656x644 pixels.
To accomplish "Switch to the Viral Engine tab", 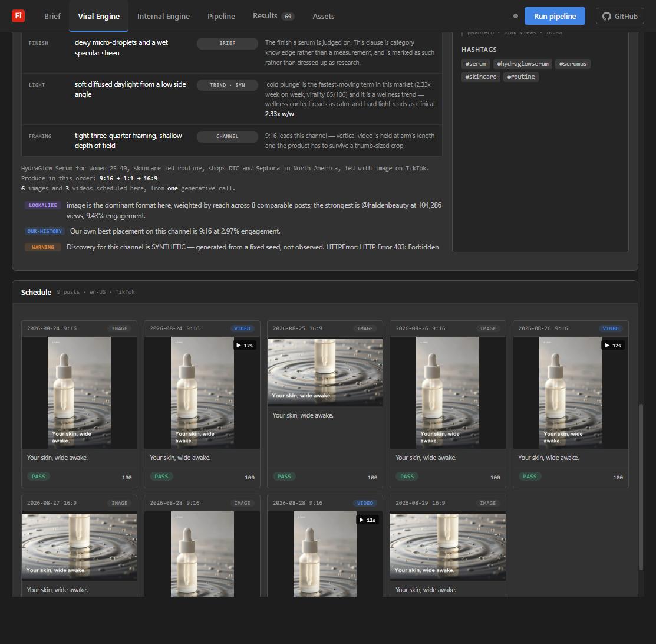I will tap(99, 16).
